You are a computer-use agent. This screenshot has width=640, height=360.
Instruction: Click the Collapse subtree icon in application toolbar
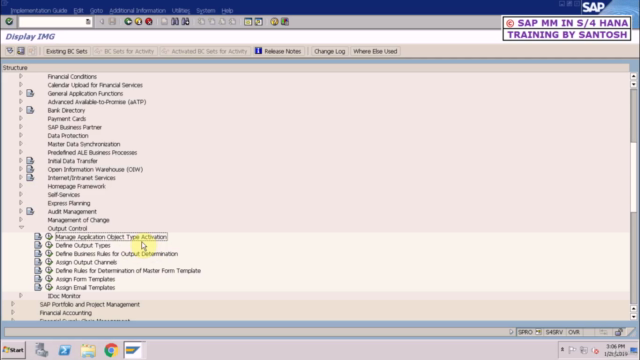[21, 51]
